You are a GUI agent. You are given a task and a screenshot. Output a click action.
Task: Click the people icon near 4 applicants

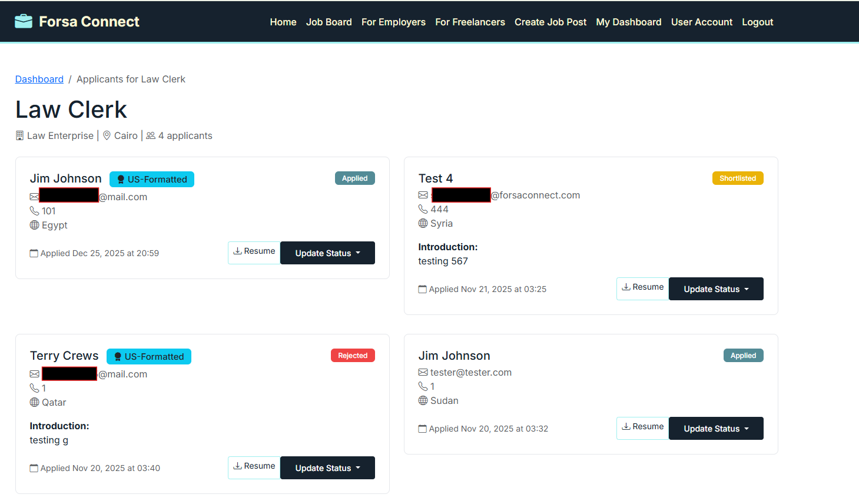pos(152,135)
